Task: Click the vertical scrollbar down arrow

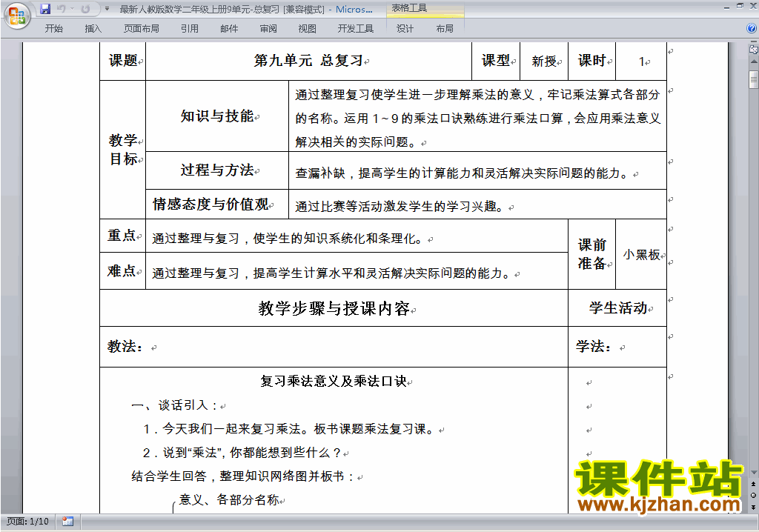Action: 753,473
